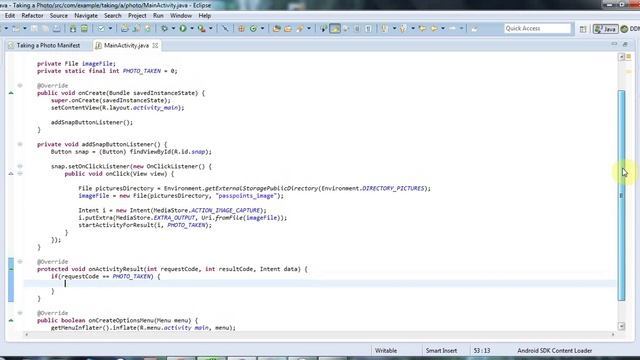The height and width of the screenshot is (360, 640).
Task: Open the Lint check dropdown arrow
Action: pos(110,29)
